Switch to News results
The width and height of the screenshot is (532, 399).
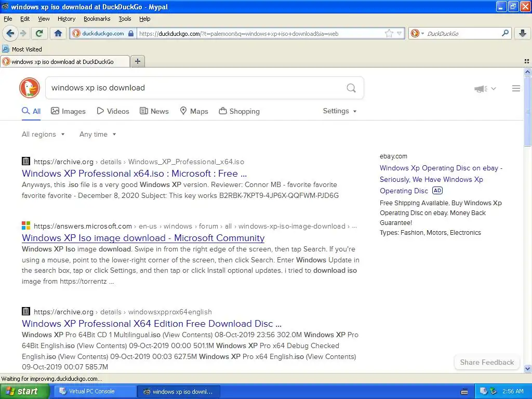point(154,111)
